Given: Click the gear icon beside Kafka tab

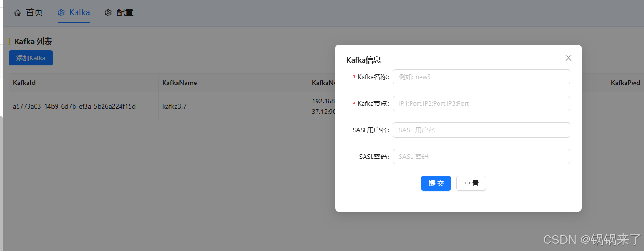Looking at the screenshot, I should (61, 13).
